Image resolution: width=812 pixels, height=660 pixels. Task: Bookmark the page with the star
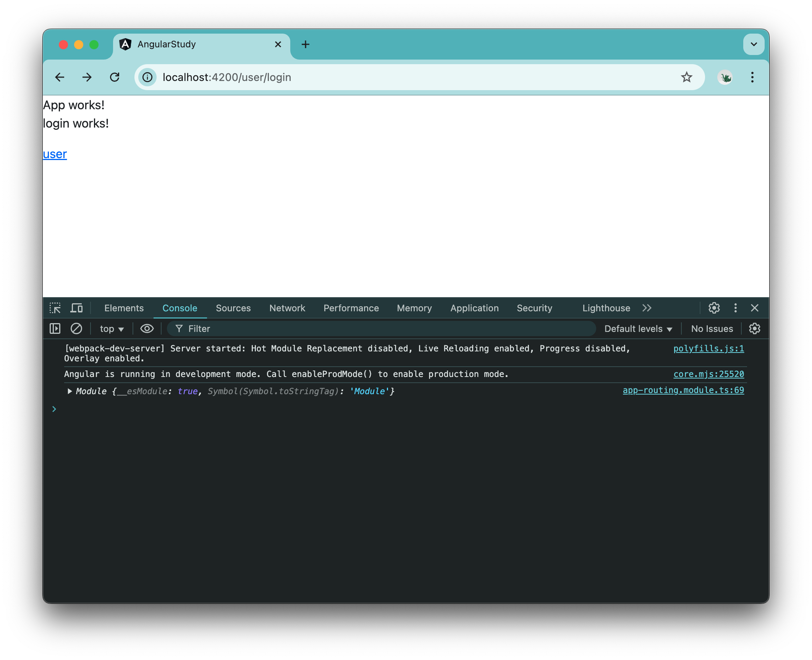pos(687,77)
